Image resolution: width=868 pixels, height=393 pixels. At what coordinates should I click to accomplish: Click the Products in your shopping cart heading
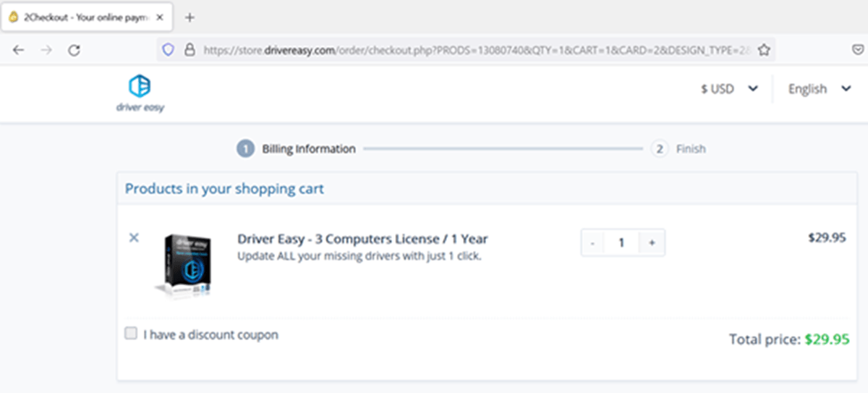click(224, 189)
